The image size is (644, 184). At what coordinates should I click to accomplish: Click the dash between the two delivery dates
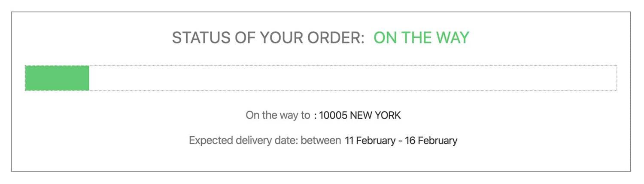(400, 141)
